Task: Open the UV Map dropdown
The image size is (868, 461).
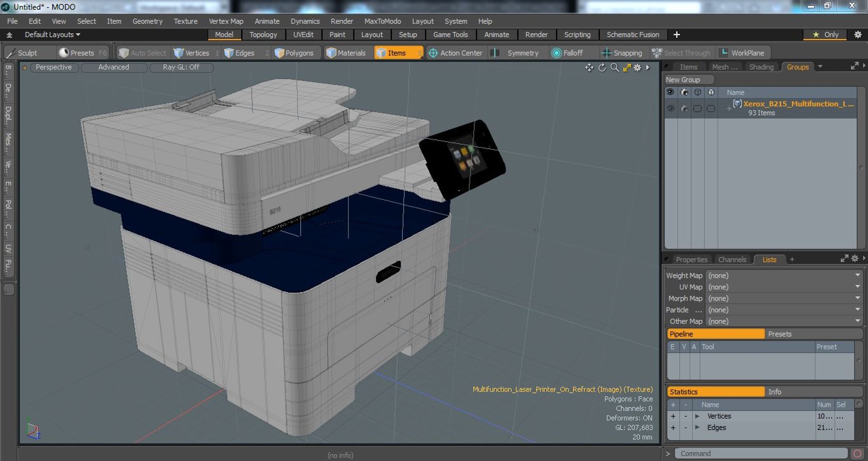Action: [784, 287]
